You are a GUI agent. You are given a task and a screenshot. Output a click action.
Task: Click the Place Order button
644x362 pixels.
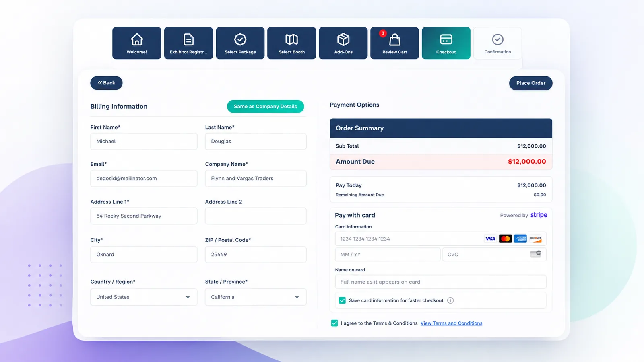[530, 83]
